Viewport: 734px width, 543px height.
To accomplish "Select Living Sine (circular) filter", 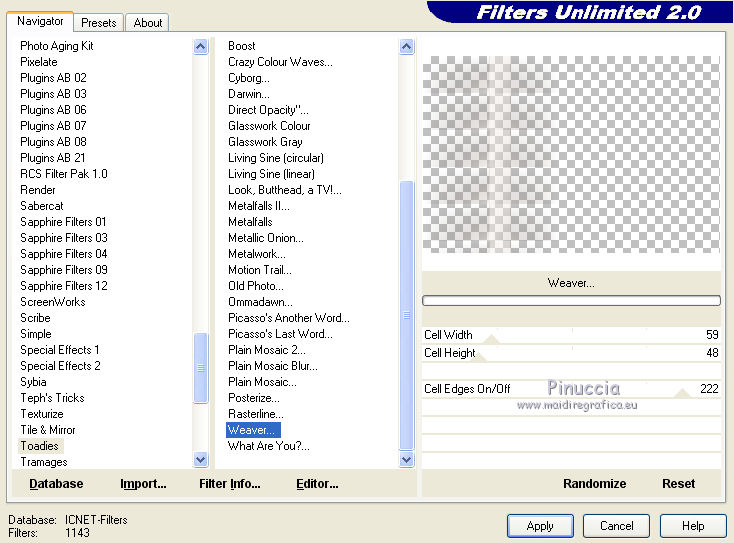I will 276,158.
